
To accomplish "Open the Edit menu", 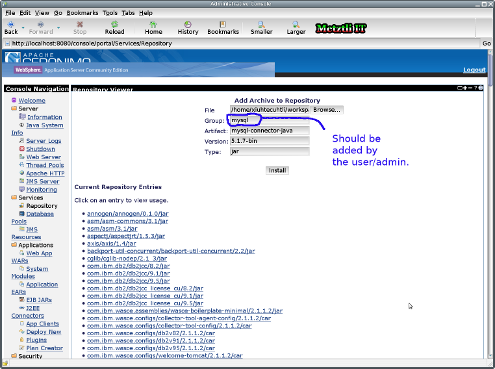I will point(25,13).
